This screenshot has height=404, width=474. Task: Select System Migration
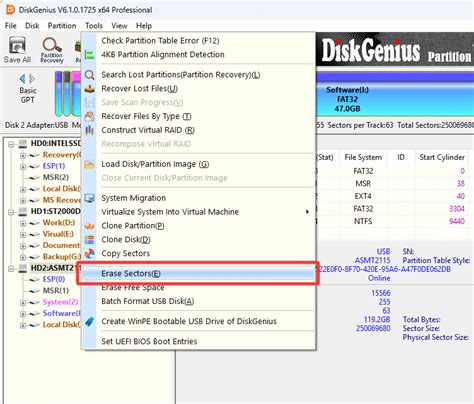(x=198, y=198)
